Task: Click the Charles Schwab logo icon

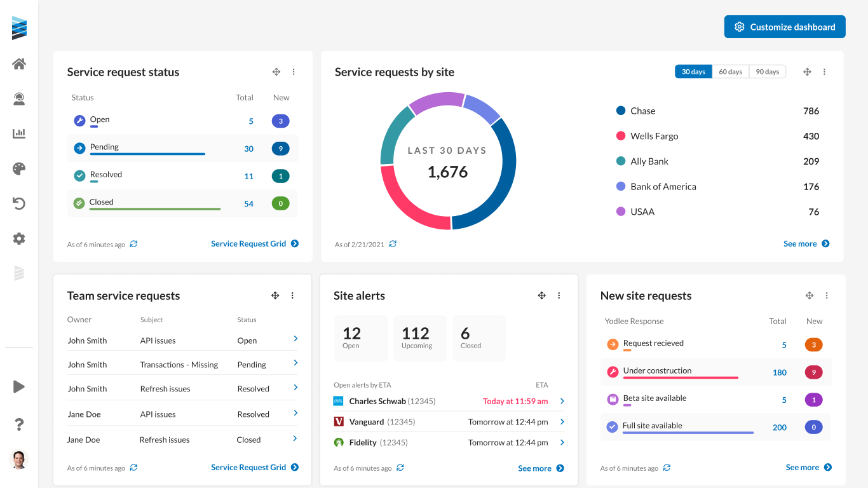Action: point(338,401)
